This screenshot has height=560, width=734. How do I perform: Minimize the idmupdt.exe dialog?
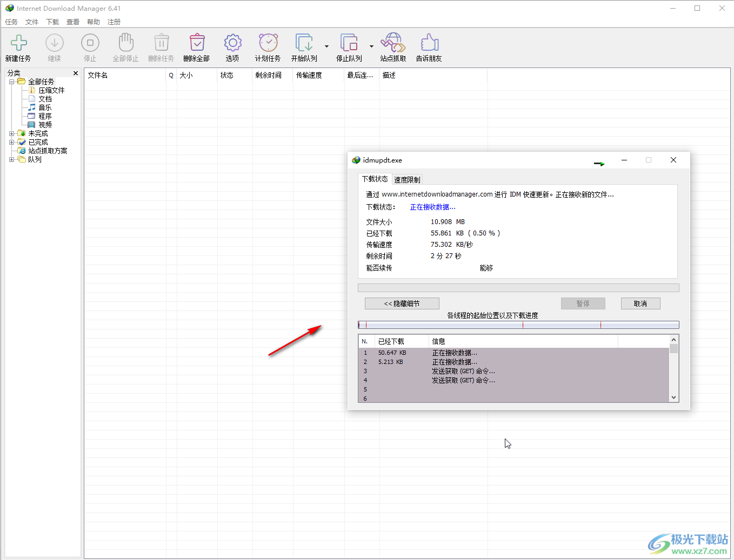(x=624, y=160)
